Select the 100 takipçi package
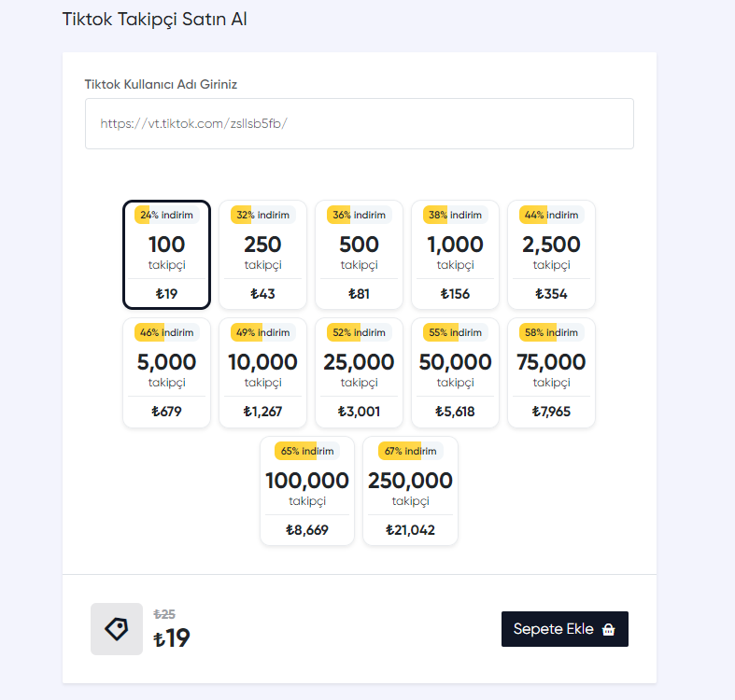 pyautogui.click(x=166, y=255)
